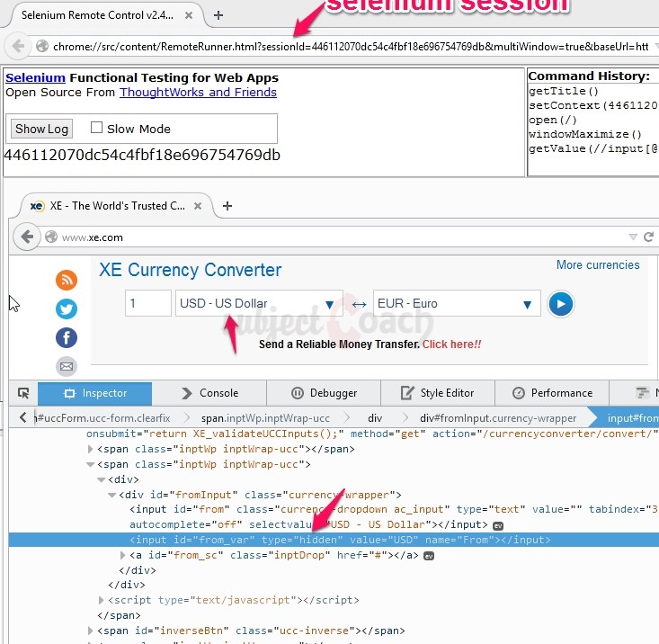The width and height of the screenshot is (659, 644).
Task: Click the blue convert arrow button
Action: pos(561,303)
